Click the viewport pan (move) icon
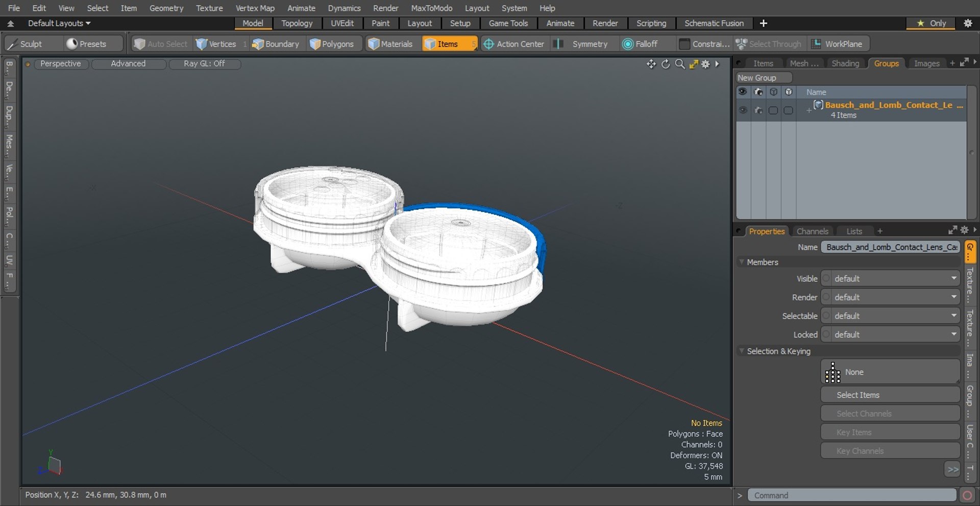Viewport: 980px width, 506px height. pos(651,64)
